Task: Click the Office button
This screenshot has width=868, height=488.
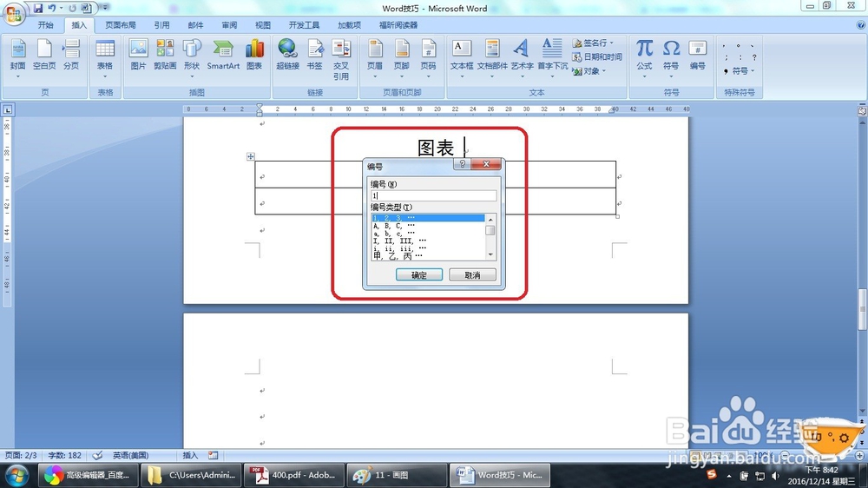Action: 13,13
